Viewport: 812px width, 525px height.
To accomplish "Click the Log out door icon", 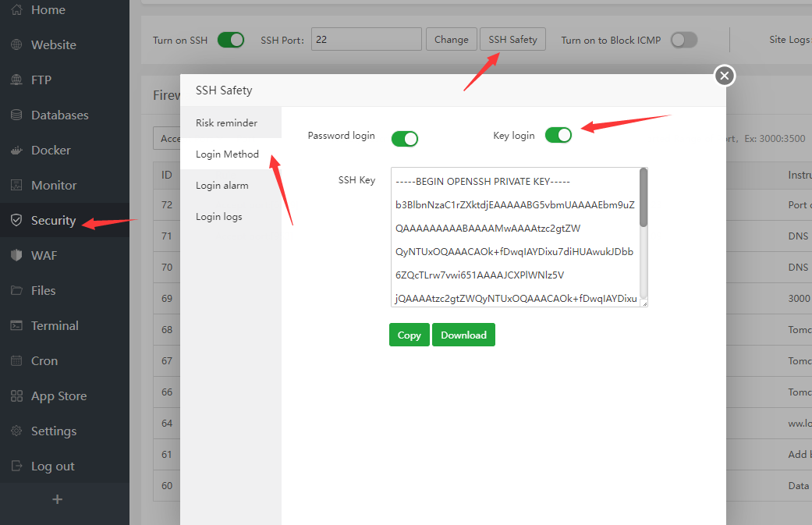I will [x=16, y=466].
